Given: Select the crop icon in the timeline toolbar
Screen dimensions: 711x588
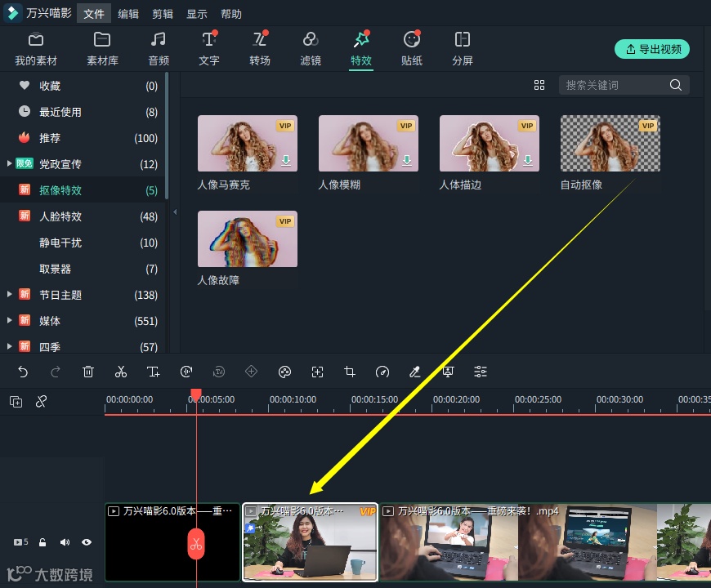Looking at the screenshot, I should point(349,372).
